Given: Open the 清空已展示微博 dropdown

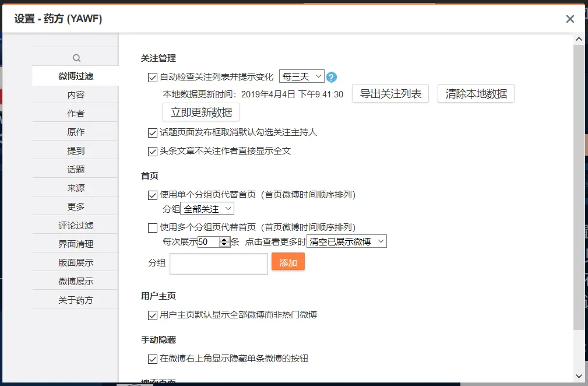Looking at the screenshot, I should (x=346, y=241).
